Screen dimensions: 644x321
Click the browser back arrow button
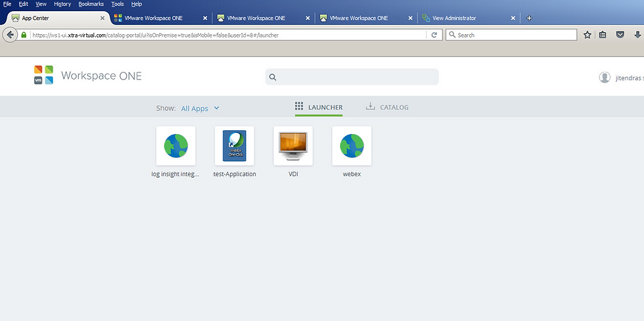click(x=11, y=35)
